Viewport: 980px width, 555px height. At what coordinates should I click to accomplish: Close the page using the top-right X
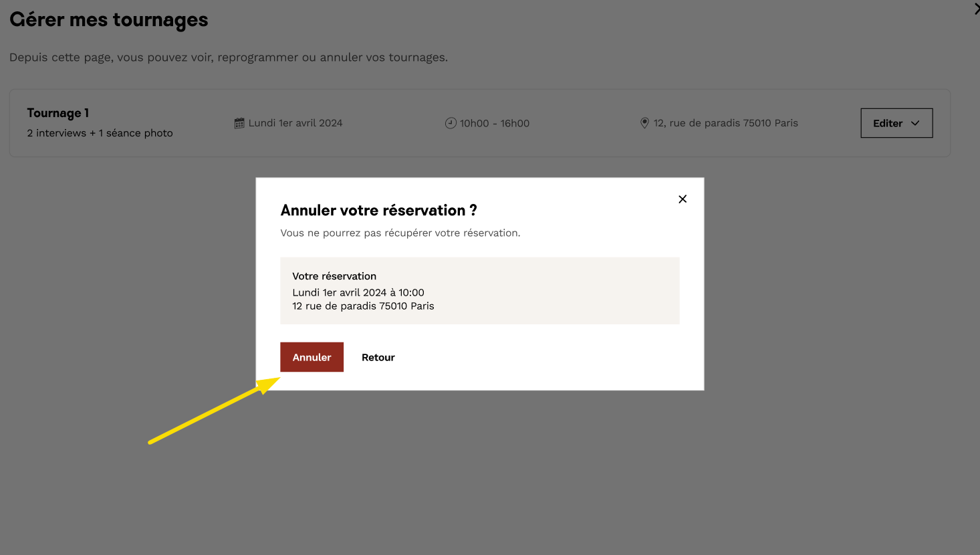976,9
